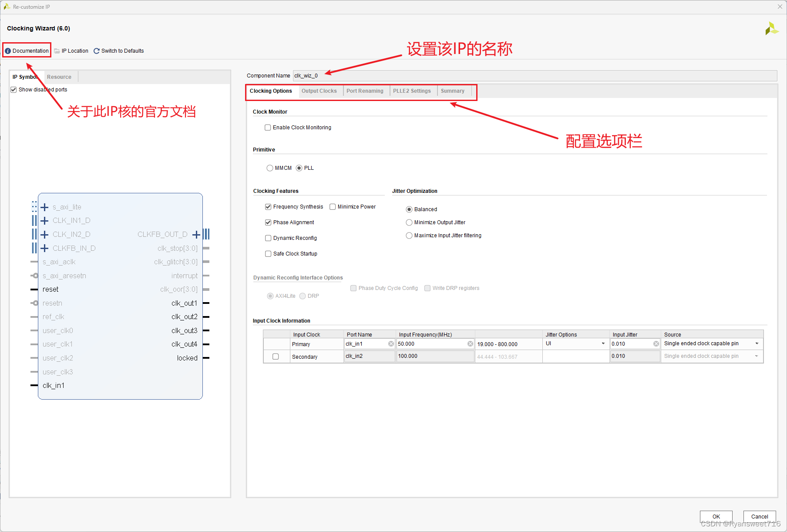Click the Primary input clock cell
787x532 pixels.
pyautogui.click(x=317, y=344)
